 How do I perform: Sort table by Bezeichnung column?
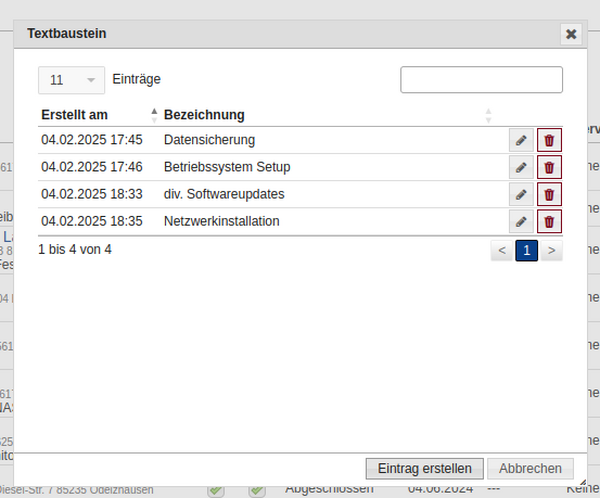204,114
